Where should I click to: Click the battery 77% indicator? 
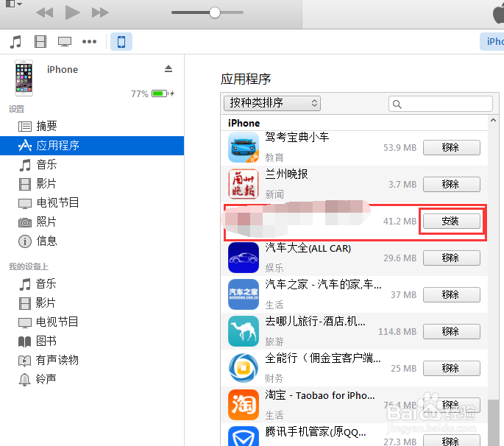152,94
